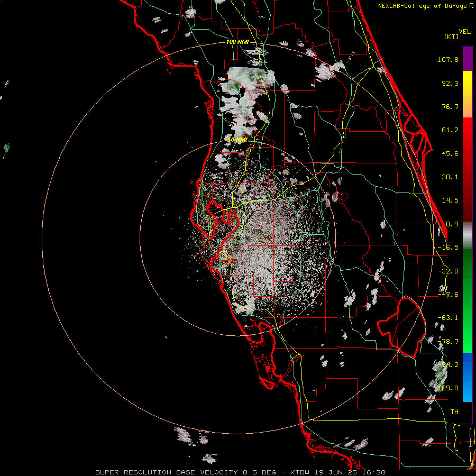Pick the red segment of velocity scale
The width and height of the screenshot is (476, 476).
[x=467, y=169]
